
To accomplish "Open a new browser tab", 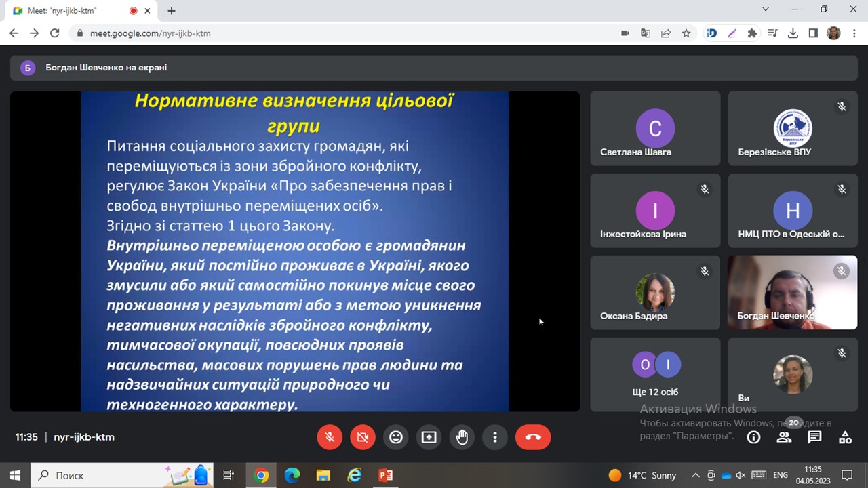I will (172, 11).
